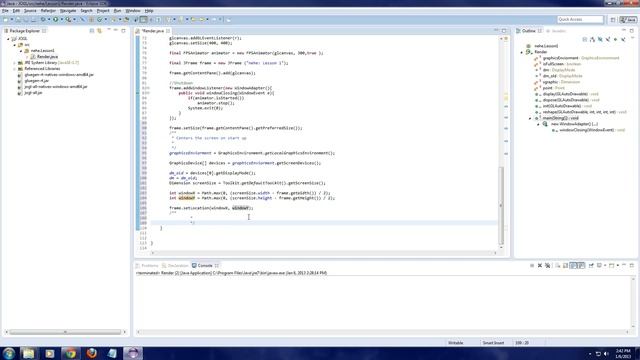
Task: Open Firefox from the taskbar
Action: (92, 353)
